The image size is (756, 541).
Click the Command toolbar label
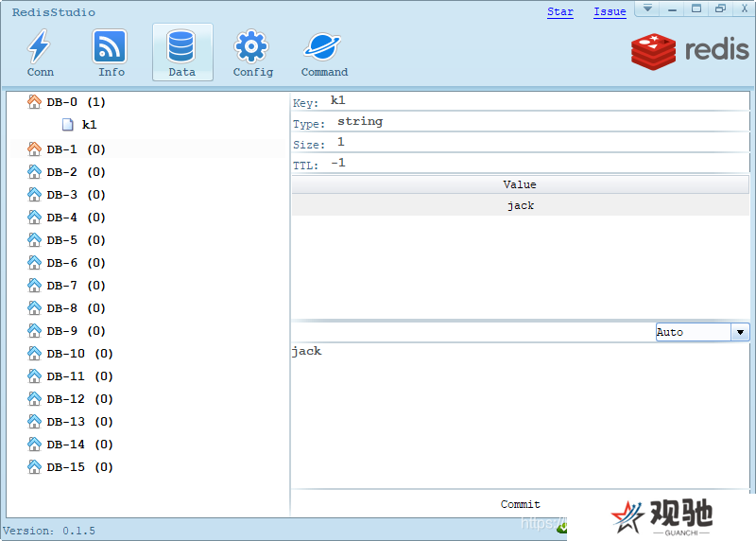pyautogui.click(x=324, y=72)
